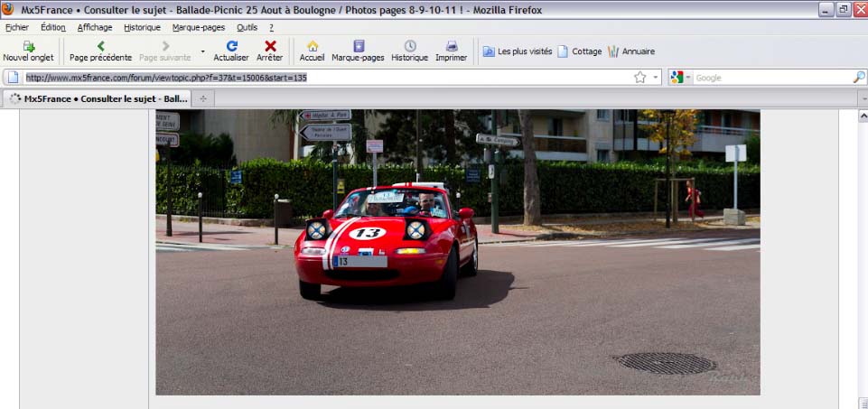Restore down the Firefox window
This screenshot has height=409, width=868.
pyautogui.click(x=843, y=9)
